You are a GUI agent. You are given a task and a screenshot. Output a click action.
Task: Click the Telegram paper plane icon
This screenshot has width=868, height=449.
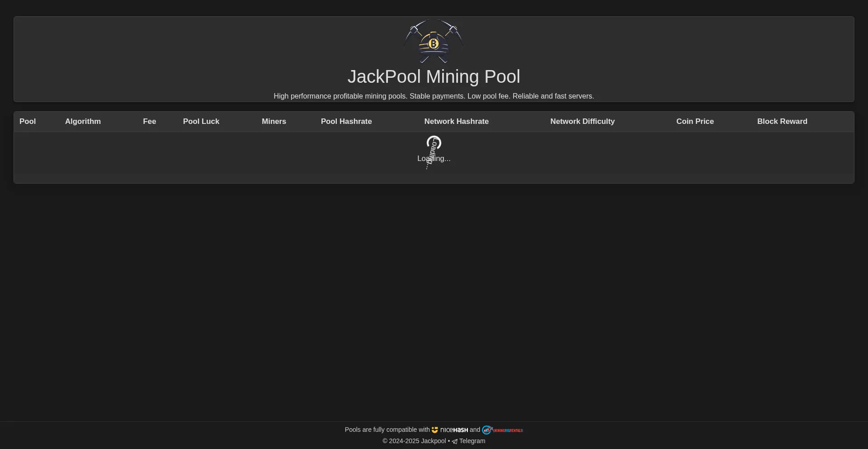454,441
